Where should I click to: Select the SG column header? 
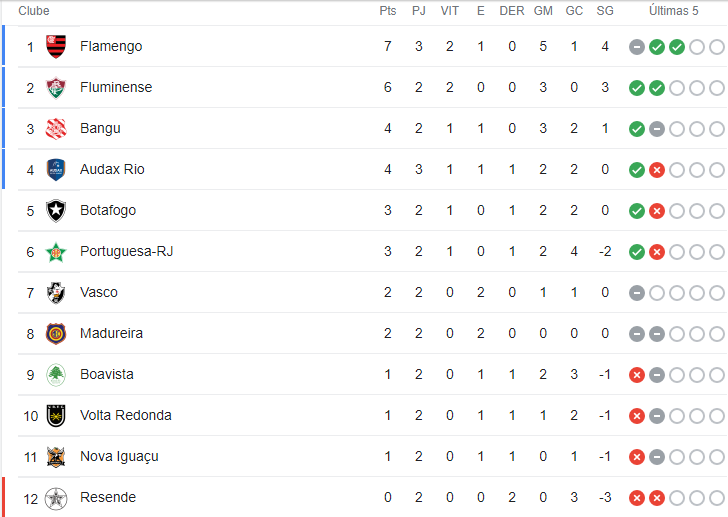coord(605,11)
